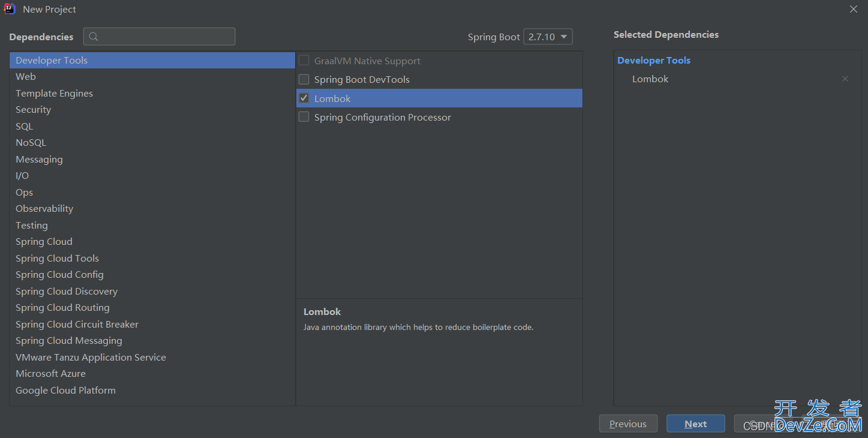The height and width of the screenshot is (438, 868).
Task: Click the Next button
Action: (x=695, y=424)
